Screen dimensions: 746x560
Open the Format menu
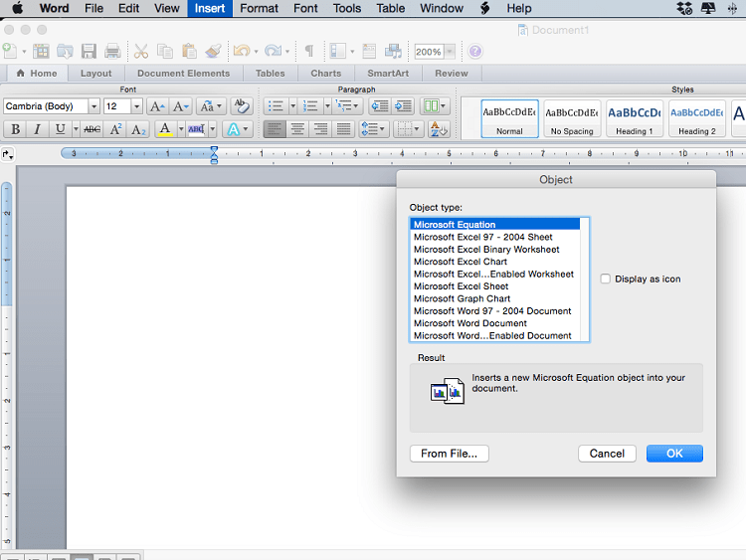259,8
